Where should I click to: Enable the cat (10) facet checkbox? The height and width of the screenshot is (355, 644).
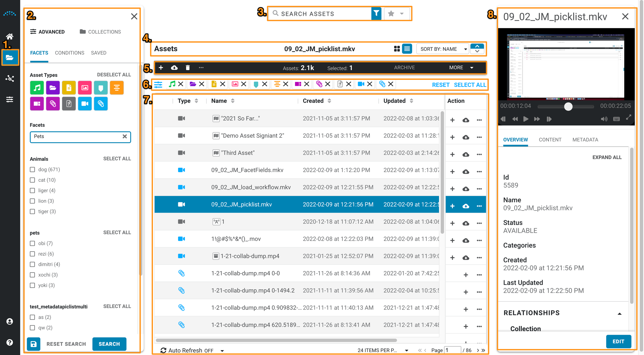[x=32, y=180]
